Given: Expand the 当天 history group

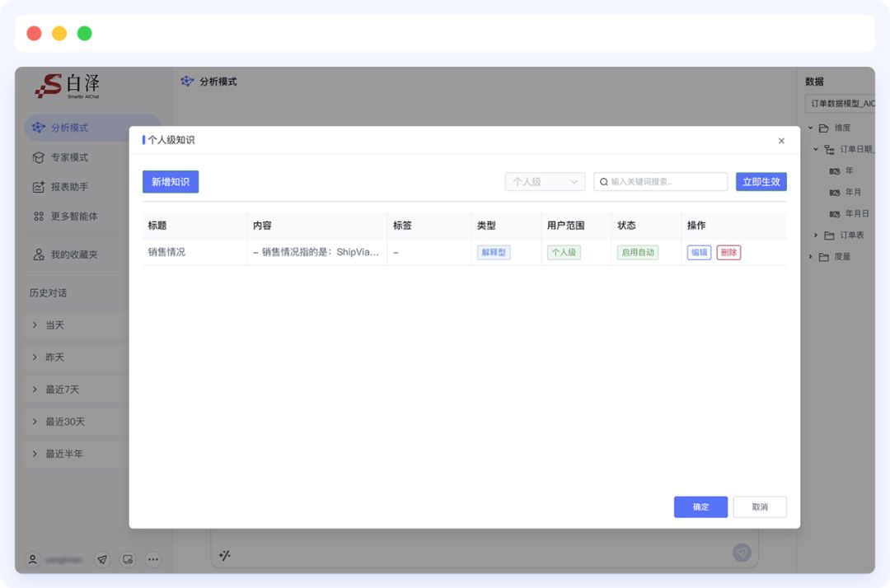Looking at the screenshot, I should pos(77,325).
